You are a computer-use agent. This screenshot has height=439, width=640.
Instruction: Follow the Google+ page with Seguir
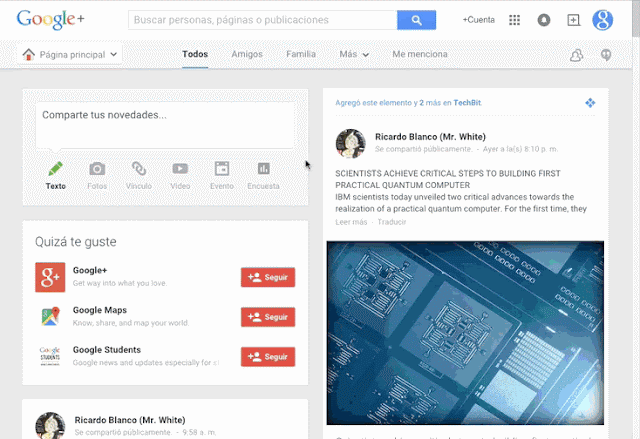tap(268, 277)
